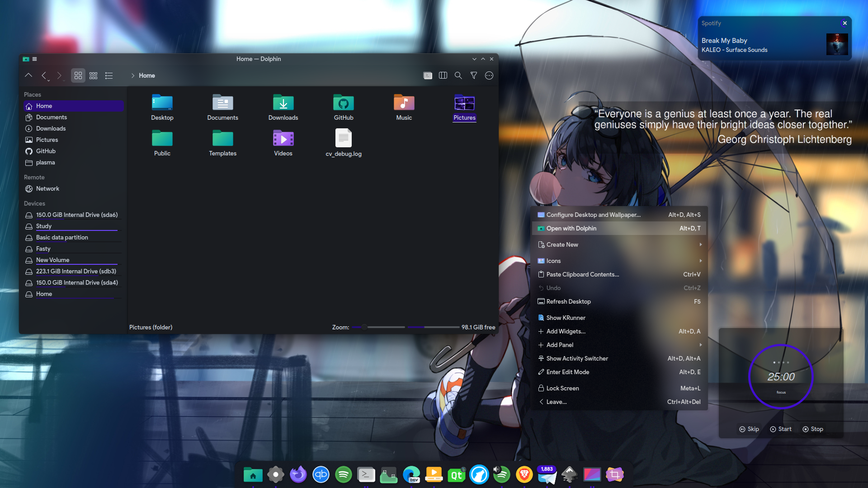This screenshot has height=488, width=868.
Task: Open Home in the Places sidebar
Action: 73,106
